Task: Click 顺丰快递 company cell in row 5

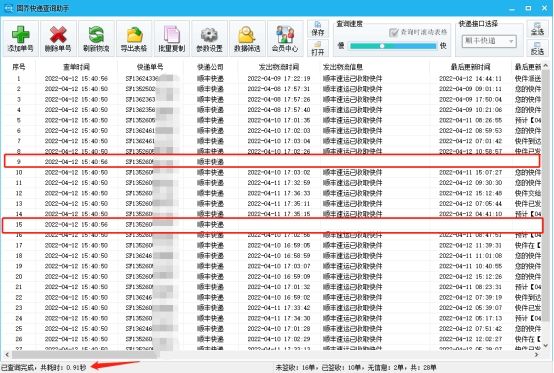Action: click(210, 120)
